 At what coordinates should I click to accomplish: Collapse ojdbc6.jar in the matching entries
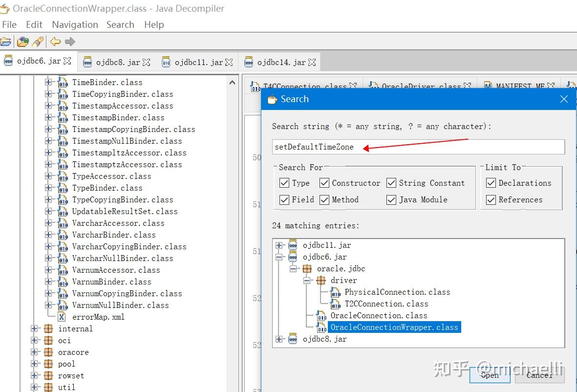pyautogui.click(x=280, y=257)
